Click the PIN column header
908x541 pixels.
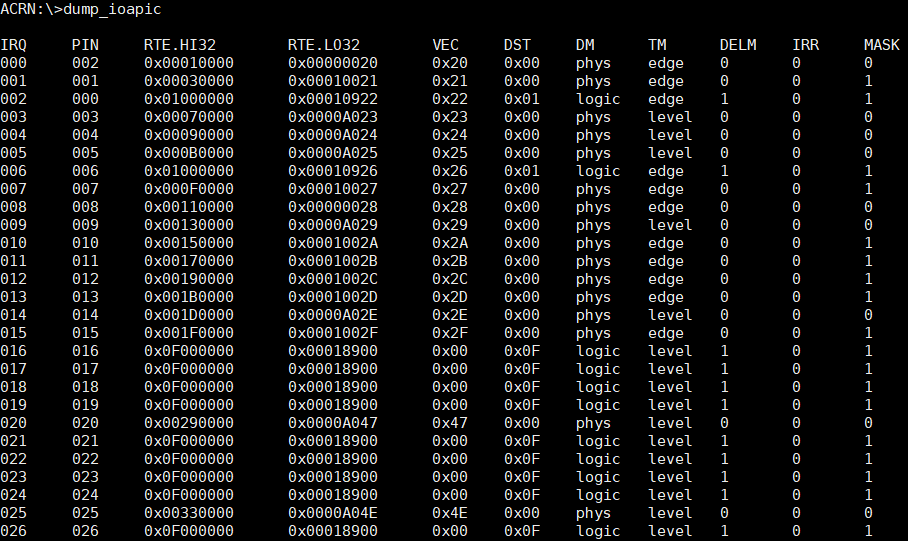pyautogui.click(x=85, y=45)
